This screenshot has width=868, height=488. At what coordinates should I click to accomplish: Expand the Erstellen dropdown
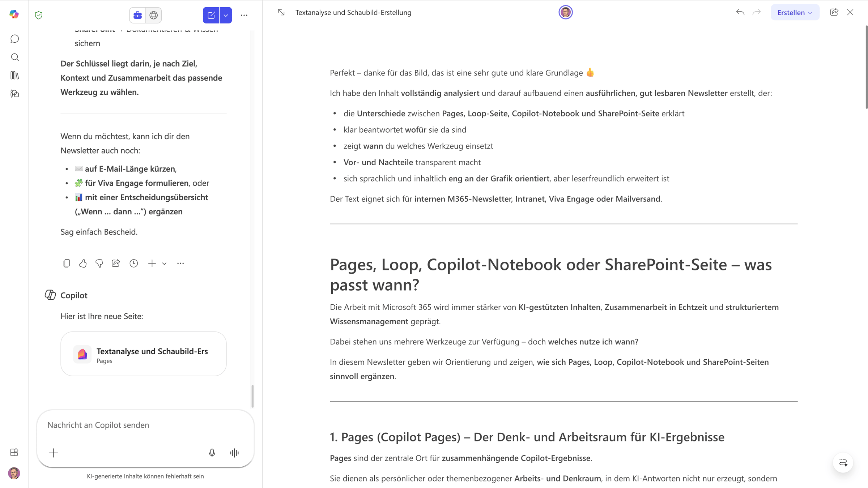click(795, 13)
